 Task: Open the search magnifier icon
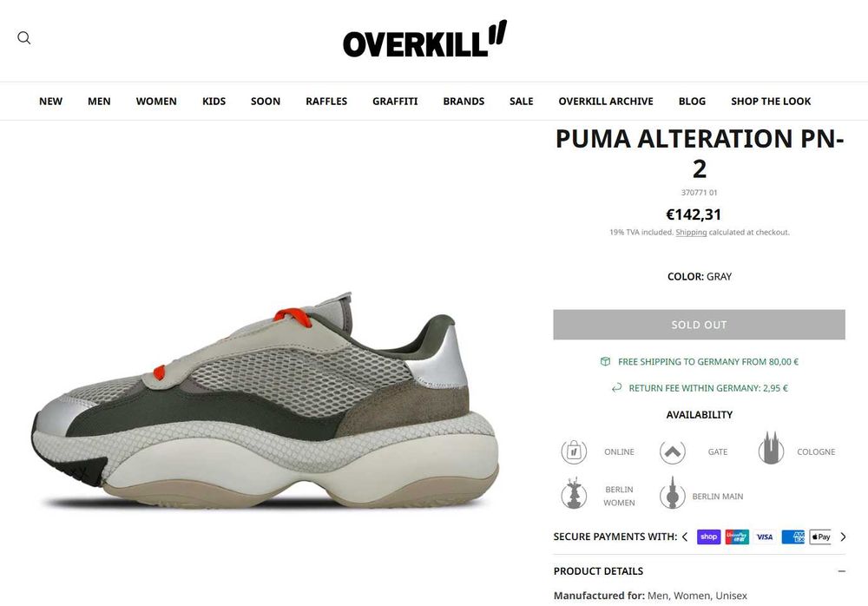pyautogui.click(x=23, y=37)
